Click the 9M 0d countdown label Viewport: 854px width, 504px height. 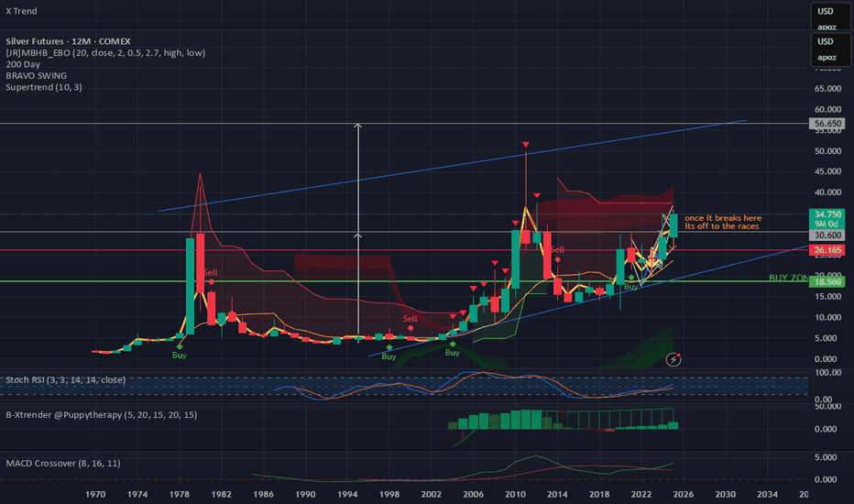[827, 224]
